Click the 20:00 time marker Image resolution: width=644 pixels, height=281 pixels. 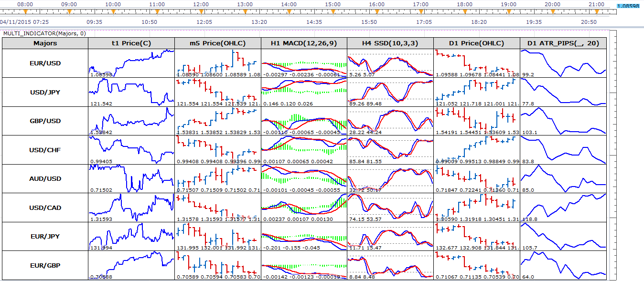click(x=553, y=11)
